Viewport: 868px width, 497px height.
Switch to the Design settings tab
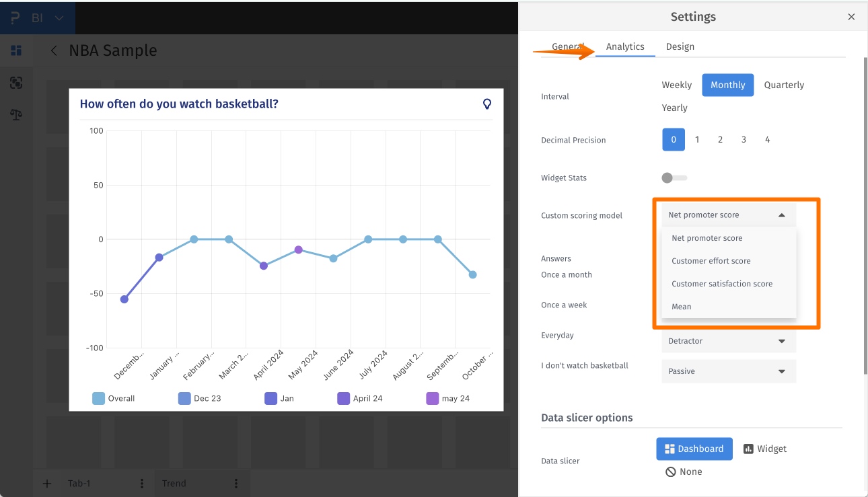pyautogui.click(x=680, y=46)
